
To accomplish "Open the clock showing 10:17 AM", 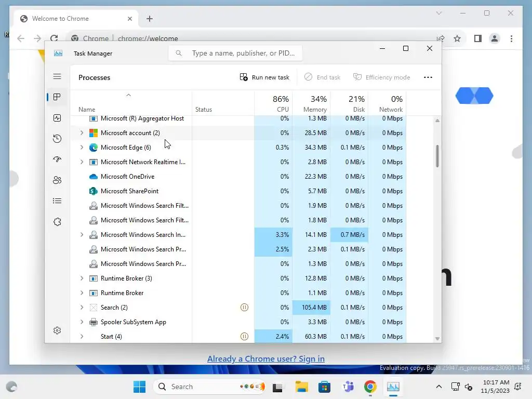I will (495, 387).
